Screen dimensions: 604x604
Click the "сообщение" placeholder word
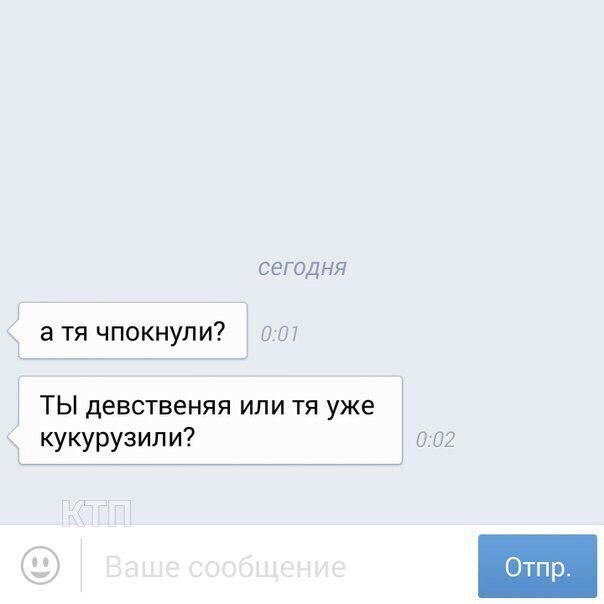coord(268,568)
